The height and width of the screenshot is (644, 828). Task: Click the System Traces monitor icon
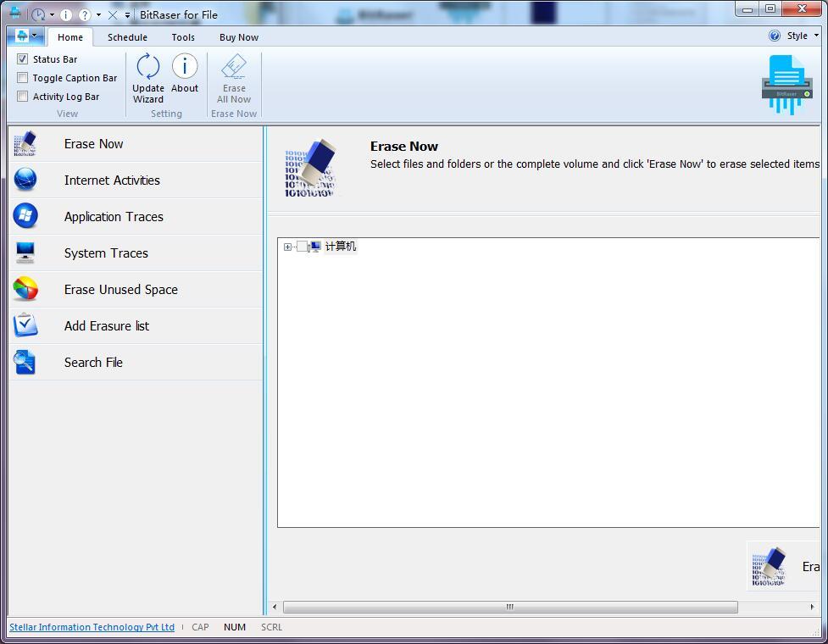tap(25, 253)
